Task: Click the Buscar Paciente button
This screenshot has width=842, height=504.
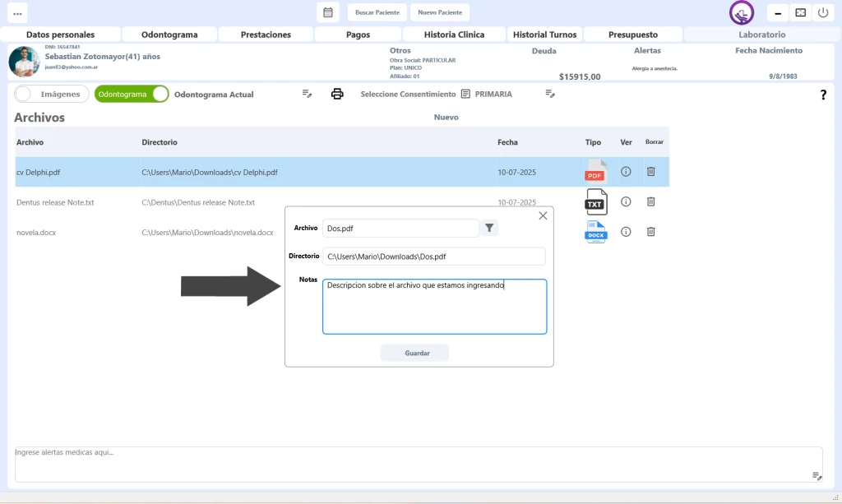Action: click(x=377, y=12)
